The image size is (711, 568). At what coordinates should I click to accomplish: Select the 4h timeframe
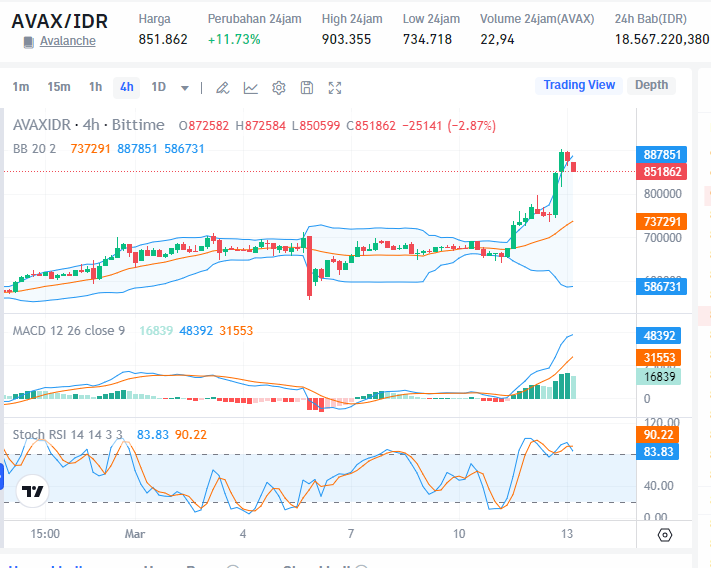pos(127,87)
